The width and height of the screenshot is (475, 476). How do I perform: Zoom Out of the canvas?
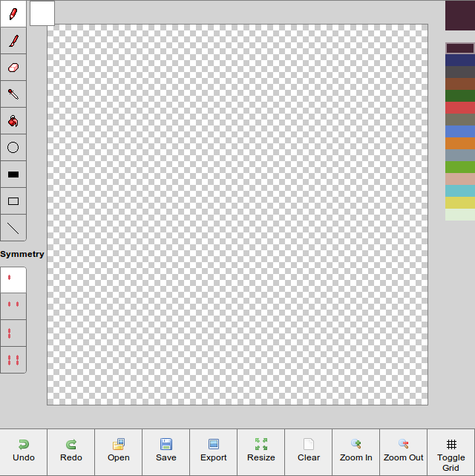[x=404, y=452]
